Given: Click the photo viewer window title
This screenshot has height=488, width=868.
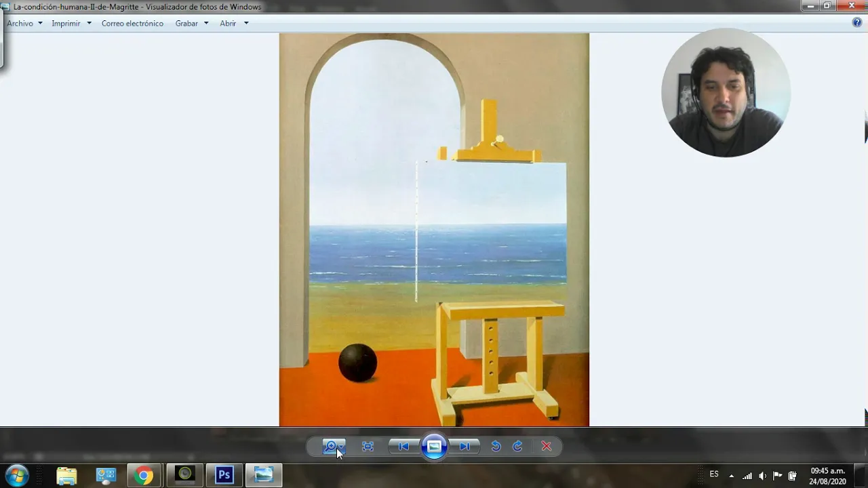Looking at the screenshot, I should click(x=137, y=7).
